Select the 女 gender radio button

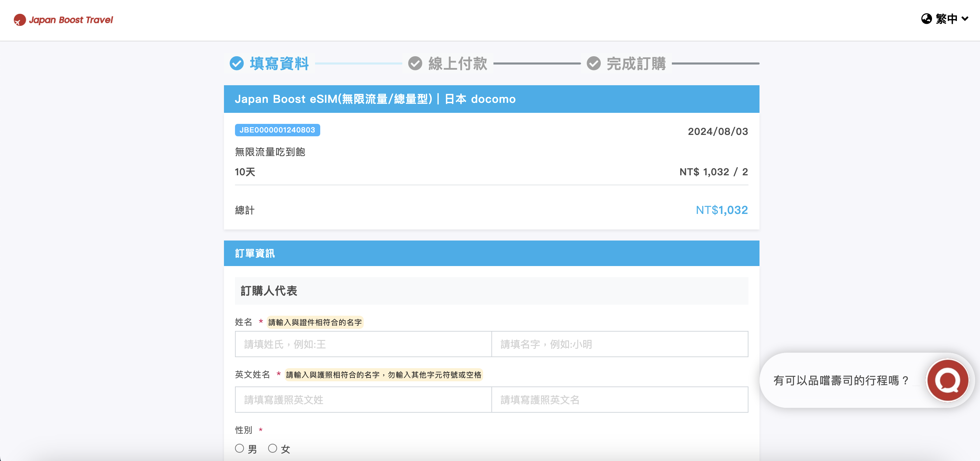(x=272, y=449)
